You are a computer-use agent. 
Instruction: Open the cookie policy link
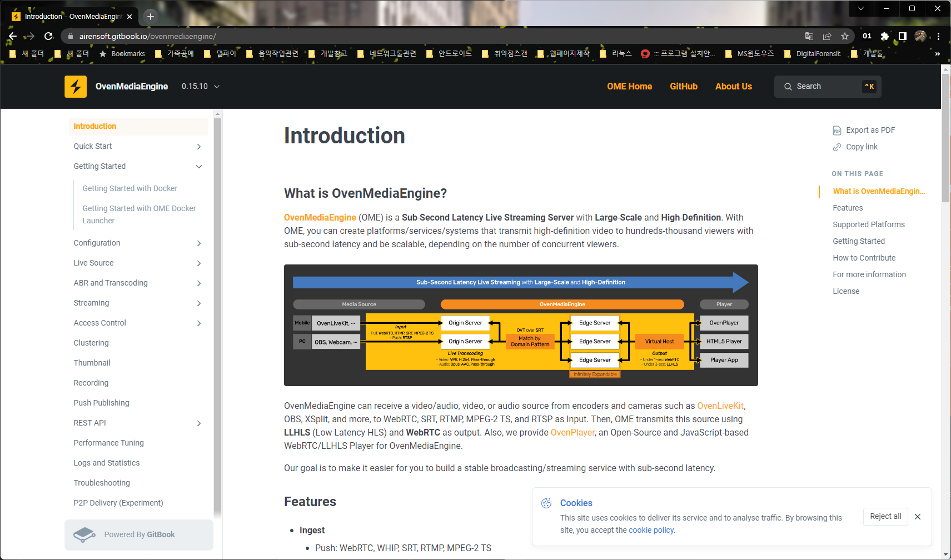coord(651,531)
